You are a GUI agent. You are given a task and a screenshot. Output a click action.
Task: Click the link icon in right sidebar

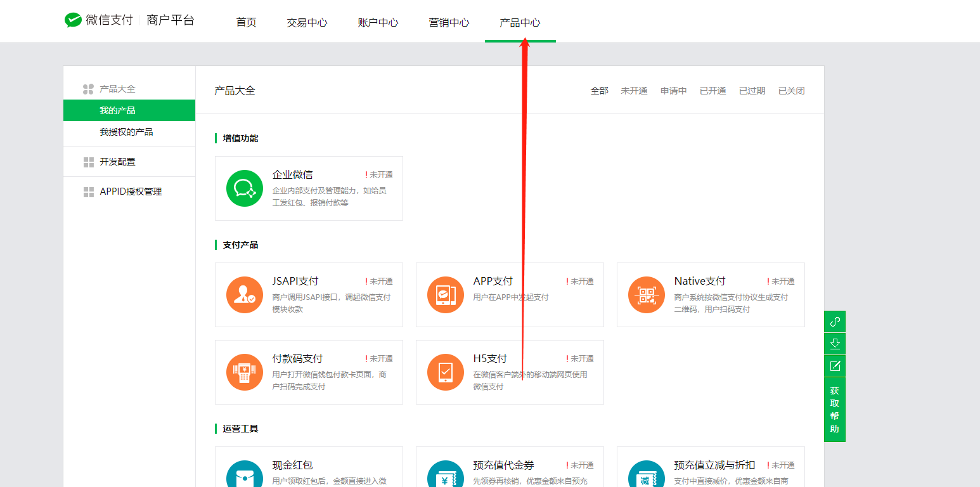835,321
